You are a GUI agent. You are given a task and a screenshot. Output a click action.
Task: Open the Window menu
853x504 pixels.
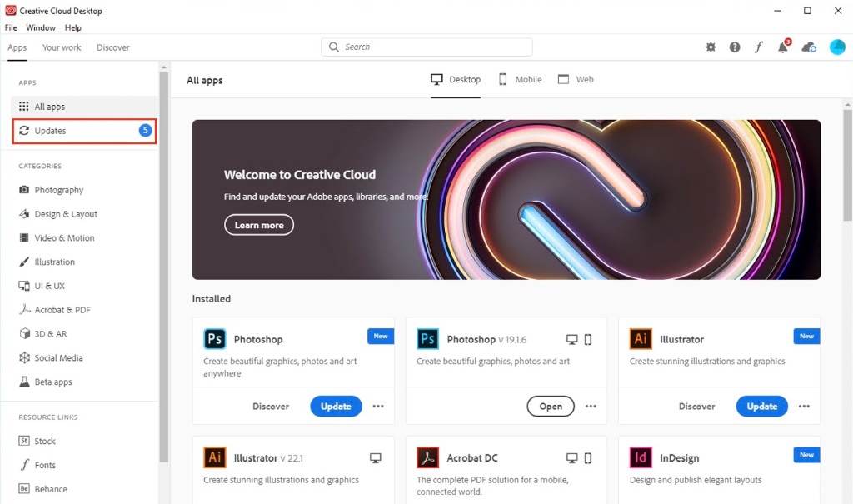click(x=41, y=27)
